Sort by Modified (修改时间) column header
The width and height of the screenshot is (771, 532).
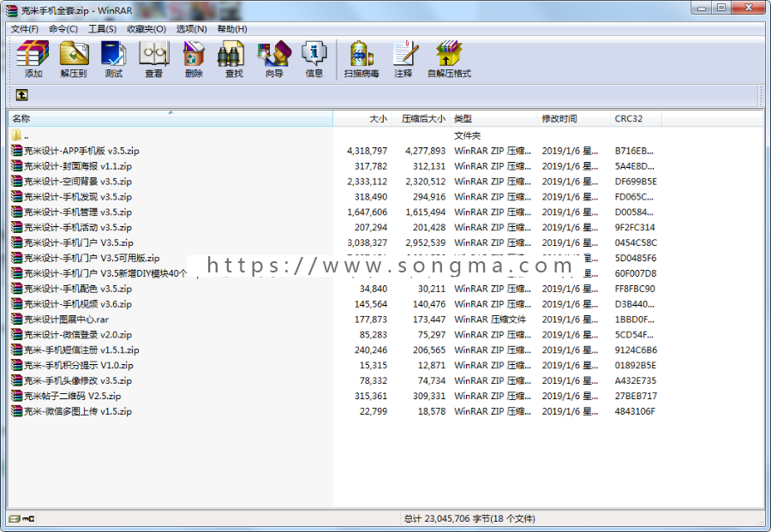pos(574,118)
